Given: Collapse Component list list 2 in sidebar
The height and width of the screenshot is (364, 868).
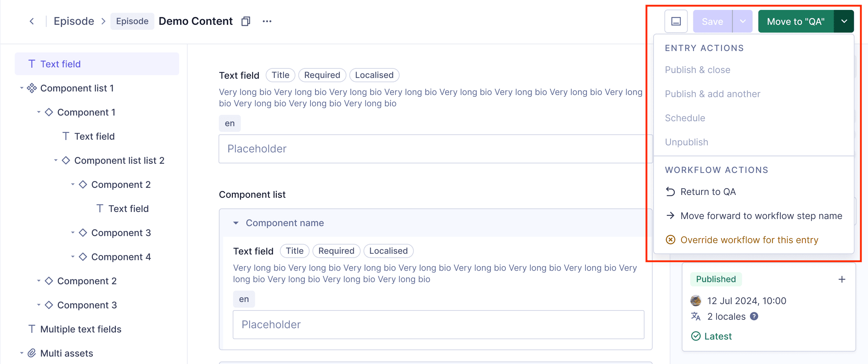Looking at the screenshot, I should pos(56,160).
